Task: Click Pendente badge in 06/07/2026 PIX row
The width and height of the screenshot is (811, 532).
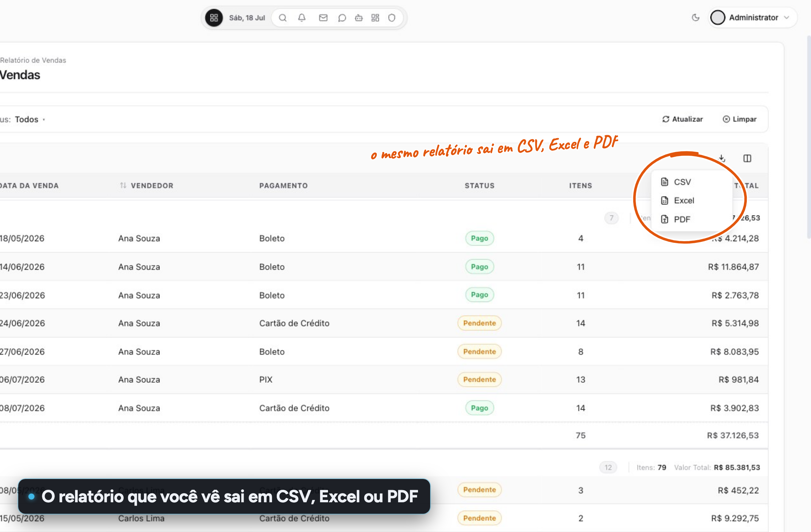Action: pos(479,379)
